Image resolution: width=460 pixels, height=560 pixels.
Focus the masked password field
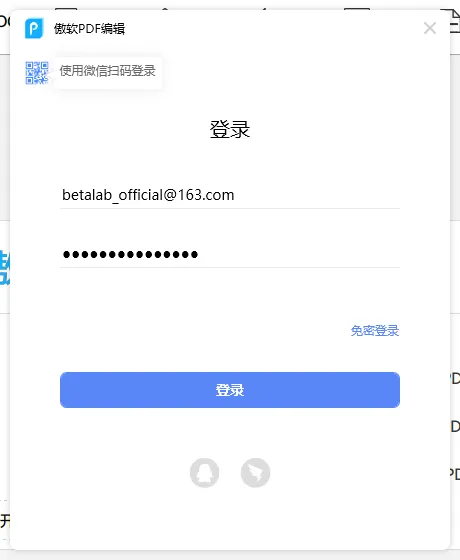(x=230, y=255)
